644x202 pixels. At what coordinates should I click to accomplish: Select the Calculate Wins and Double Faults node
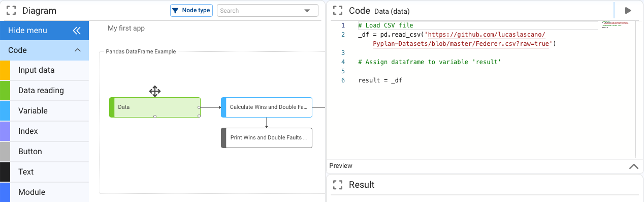267,107
